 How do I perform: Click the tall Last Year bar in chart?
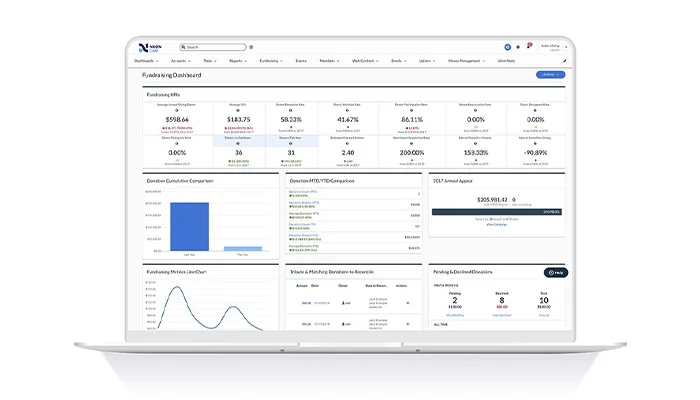click(189, 226)
